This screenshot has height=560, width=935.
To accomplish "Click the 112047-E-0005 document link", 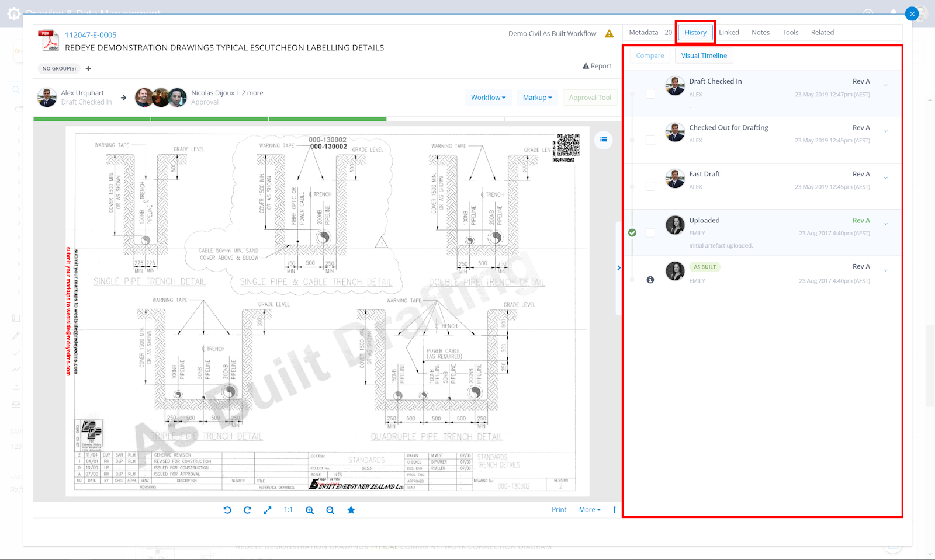I will [x=91, y=35].
